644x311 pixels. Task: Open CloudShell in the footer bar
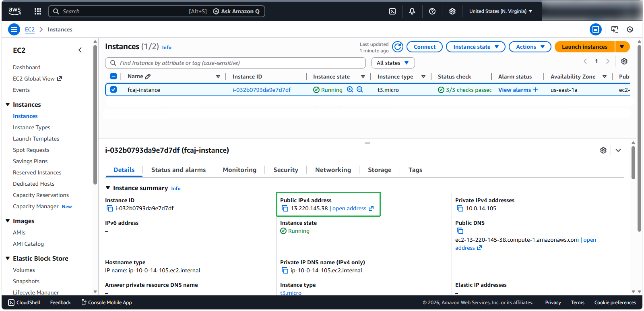coord(24,303)
